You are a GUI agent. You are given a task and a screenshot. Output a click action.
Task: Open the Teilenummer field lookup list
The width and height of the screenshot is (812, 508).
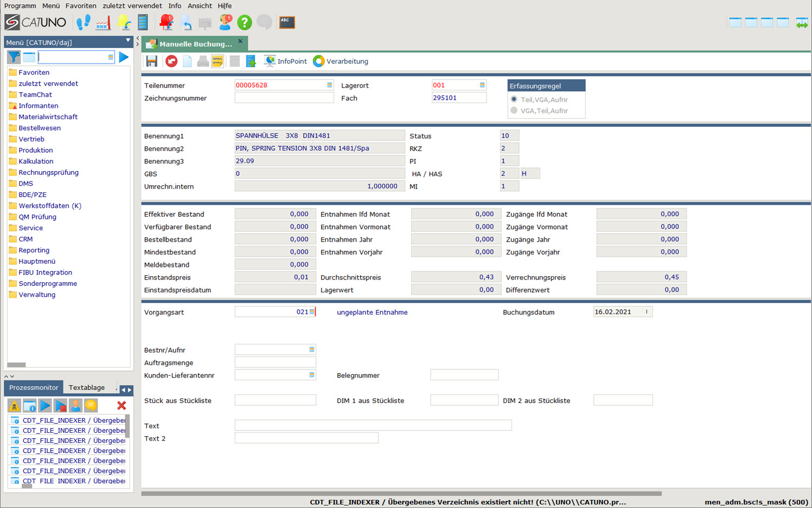tap(329, 85)
